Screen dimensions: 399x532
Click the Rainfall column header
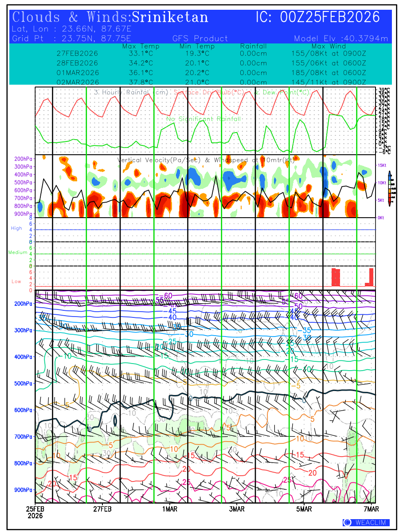tap(254, 46)
